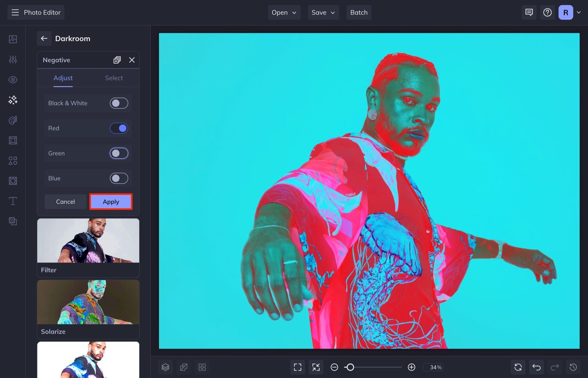Apply the Negative effect
The height and width of the screenshot is (378, 588).
pyautogui.click(x=111, y=202)
